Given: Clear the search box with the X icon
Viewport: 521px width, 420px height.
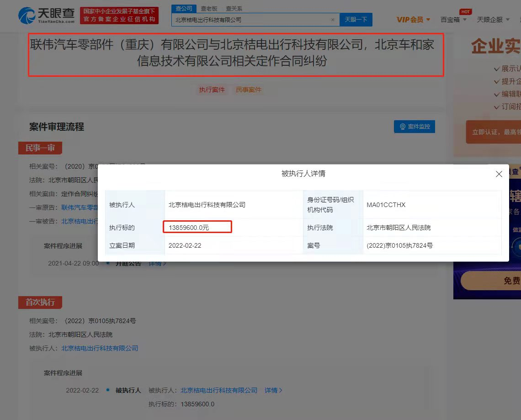Looking at the screenshot, I should coord(333,20).
